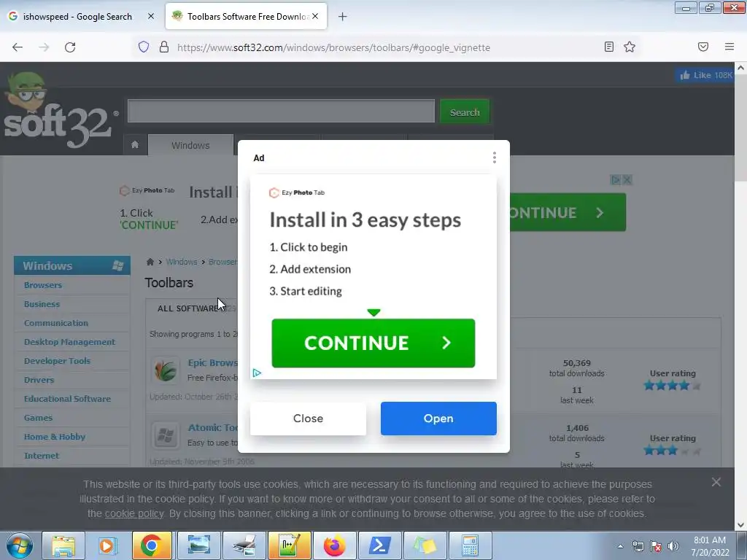Click the green CONTINUE button in the ad
The width and height of the screenshot is (747, 560).
tap(373, 343)
